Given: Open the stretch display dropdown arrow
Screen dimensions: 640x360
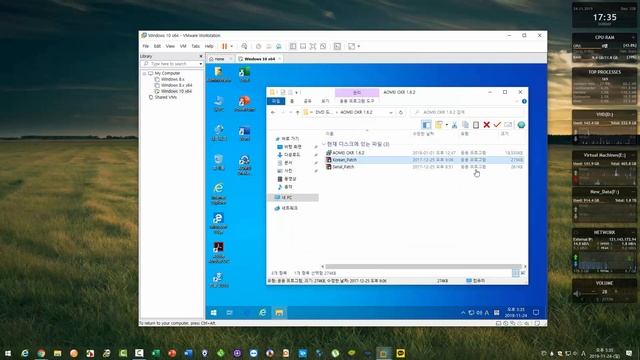Looking at the screenshot, I should [359, 47].
